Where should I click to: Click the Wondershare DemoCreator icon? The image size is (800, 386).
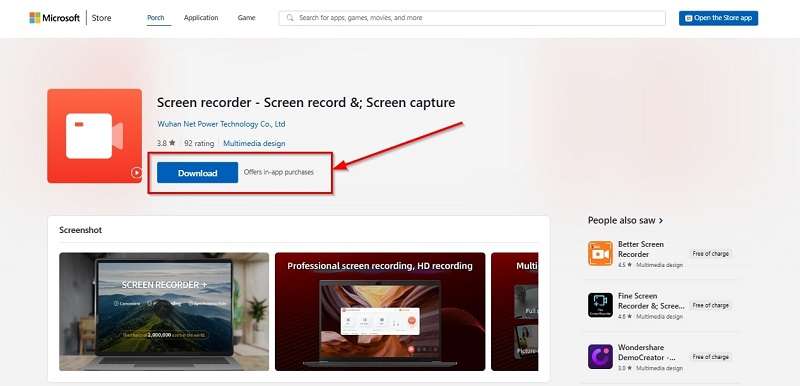[x=600, y=356]
